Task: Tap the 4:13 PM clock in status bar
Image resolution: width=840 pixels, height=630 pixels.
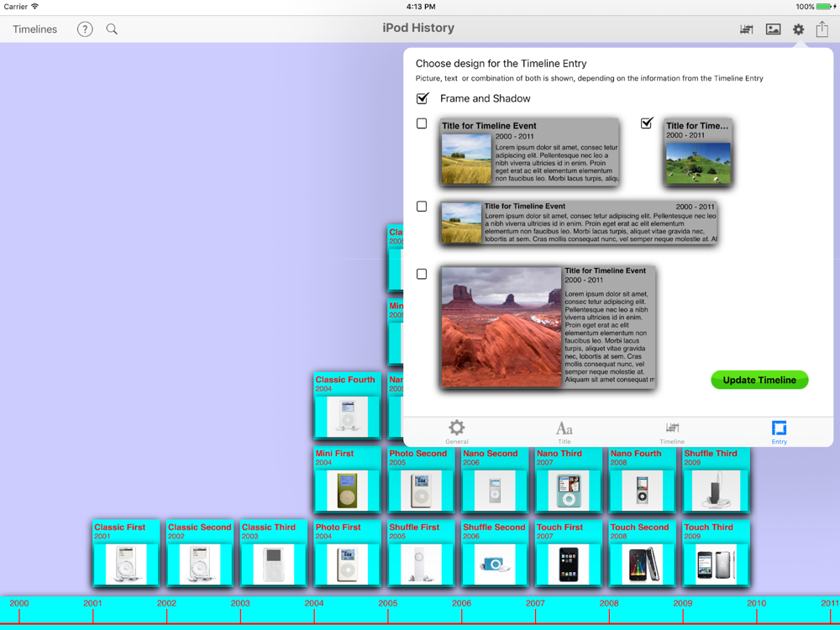Action: 421,7
